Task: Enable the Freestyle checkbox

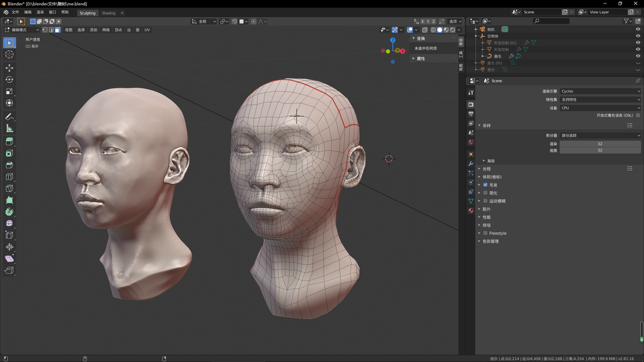Action: [485, 233]
